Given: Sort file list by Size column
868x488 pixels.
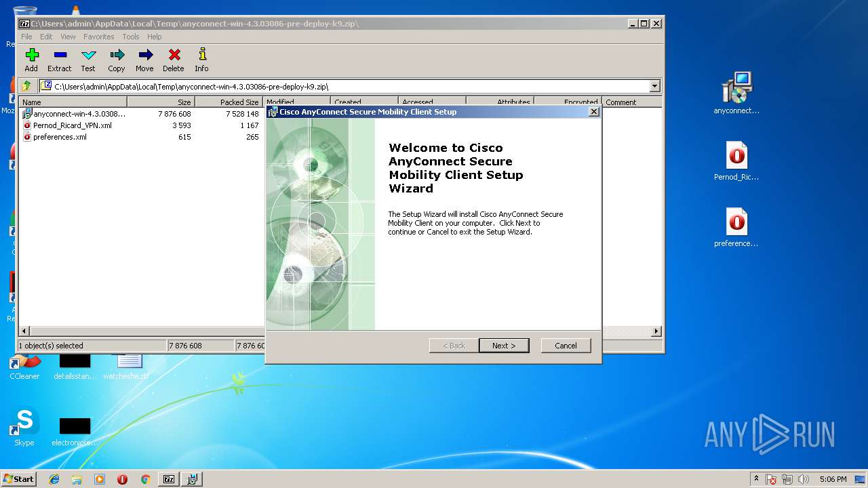Looking at the screenshot, I should (161, 102).
